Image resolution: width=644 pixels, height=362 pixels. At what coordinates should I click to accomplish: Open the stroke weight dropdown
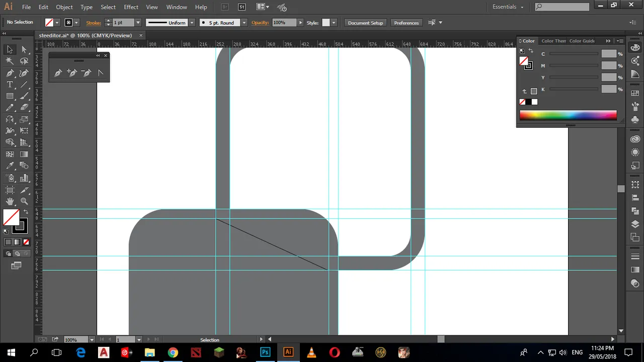(x=138, y=23)
